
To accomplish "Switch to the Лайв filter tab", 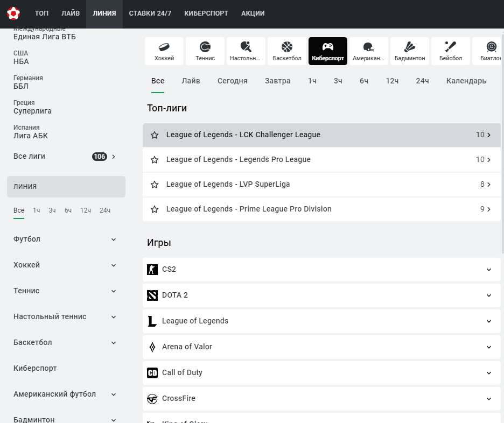I will coord(191,81).
